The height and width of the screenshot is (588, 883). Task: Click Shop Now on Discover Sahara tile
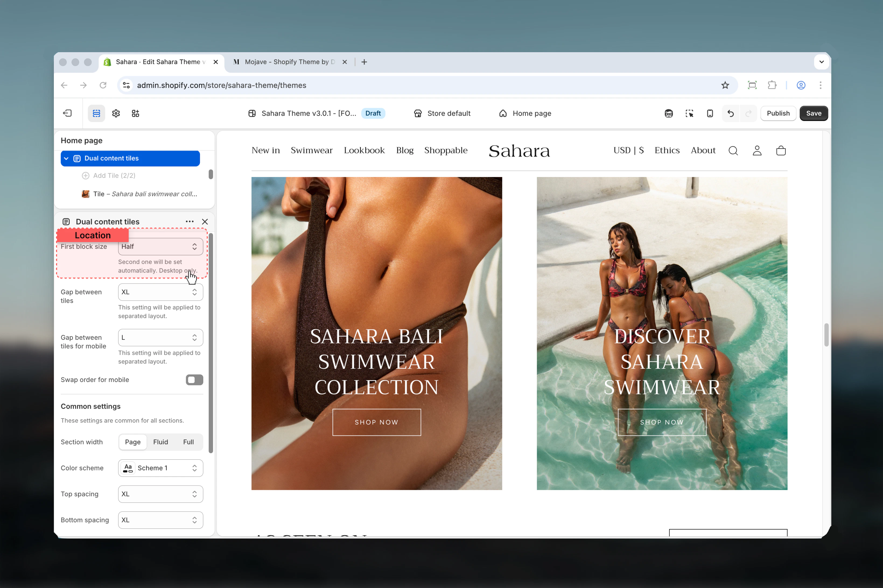662,422
